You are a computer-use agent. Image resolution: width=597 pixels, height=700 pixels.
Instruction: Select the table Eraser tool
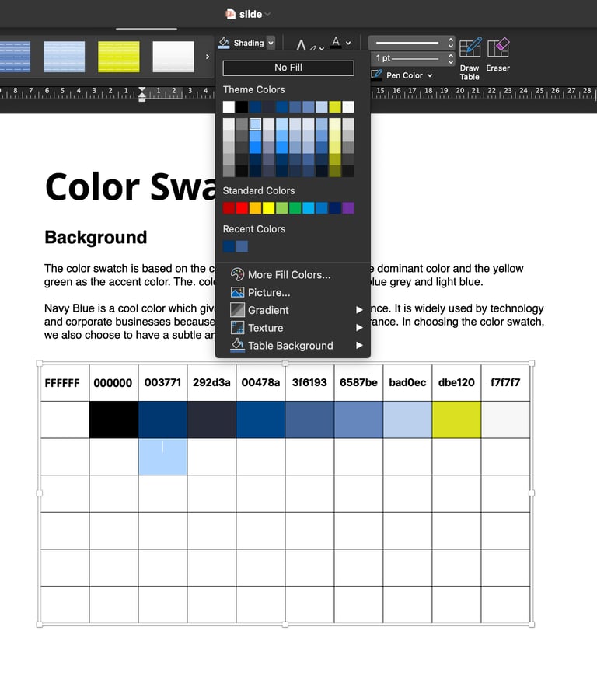point(497,55)
